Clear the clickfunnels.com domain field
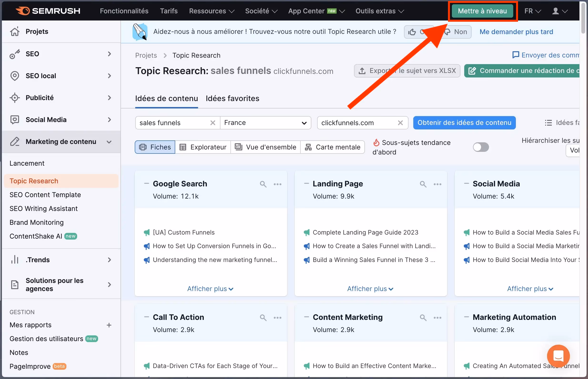Screen dimensions: 588x379 (x=400, y=123)
